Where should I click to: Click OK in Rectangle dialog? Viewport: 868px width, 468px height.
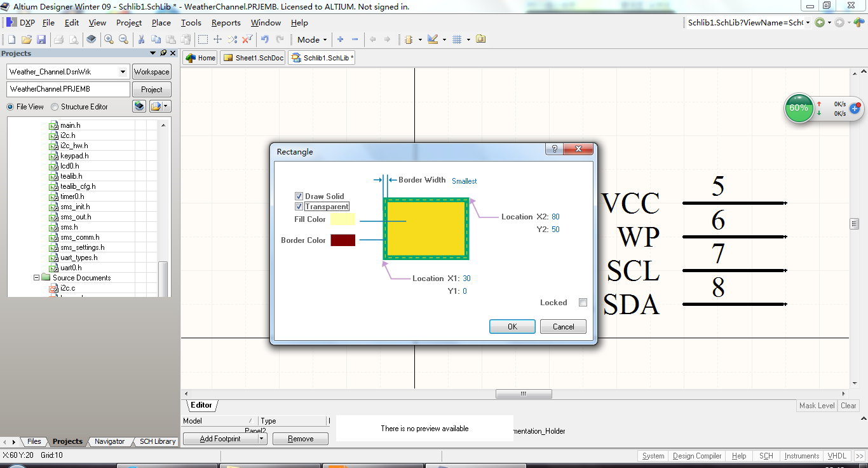512,326
